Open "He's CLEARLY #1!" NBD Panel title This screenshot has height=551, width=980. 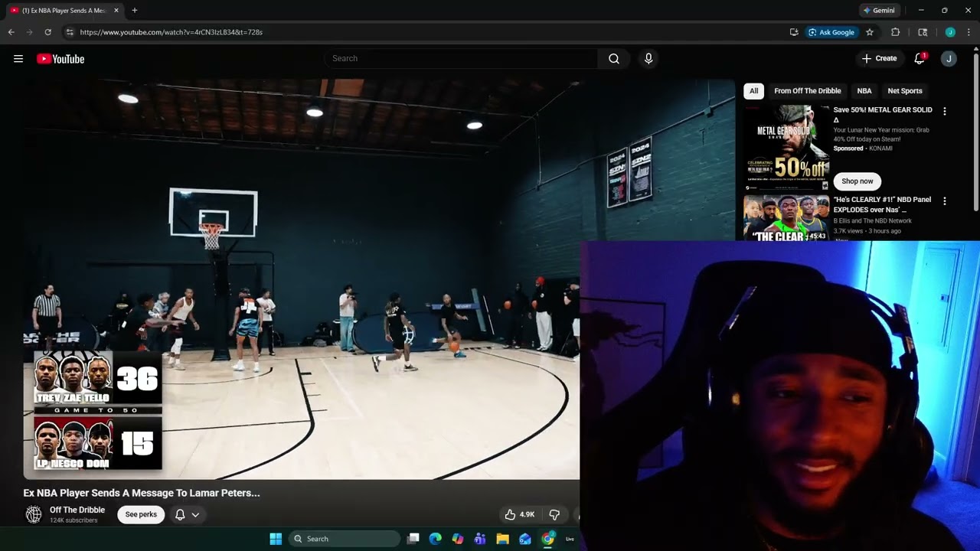click(882, 204)
